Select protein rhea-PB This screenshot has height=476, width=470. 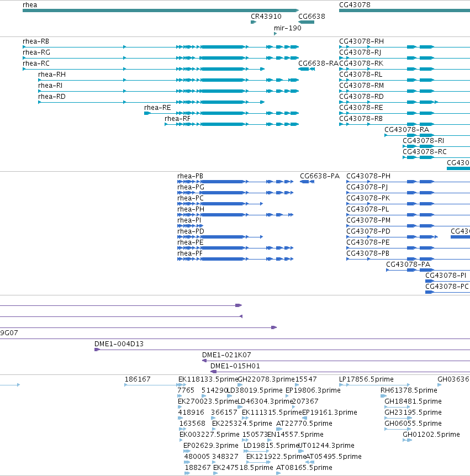tap(235, 182)
